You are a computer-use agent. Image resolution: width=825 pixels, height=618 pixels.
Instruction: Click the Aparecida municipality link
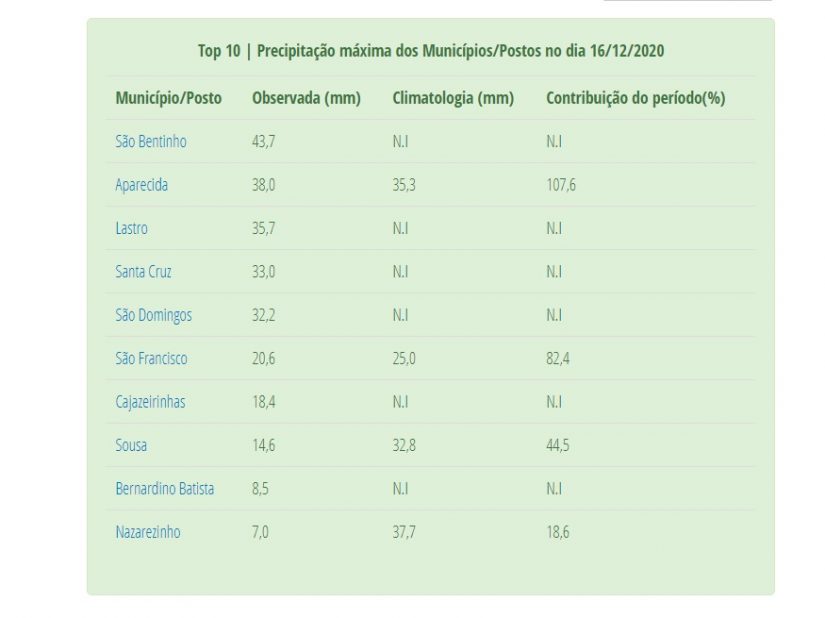(x=142, y=185)
